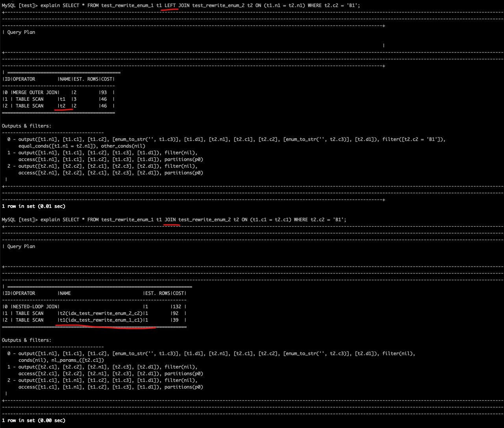This screenshot has width=504, height=428.
Task: Click the first 'Outputs & filters:' heading
Action: pyautogui.click(x=27, y=126)
